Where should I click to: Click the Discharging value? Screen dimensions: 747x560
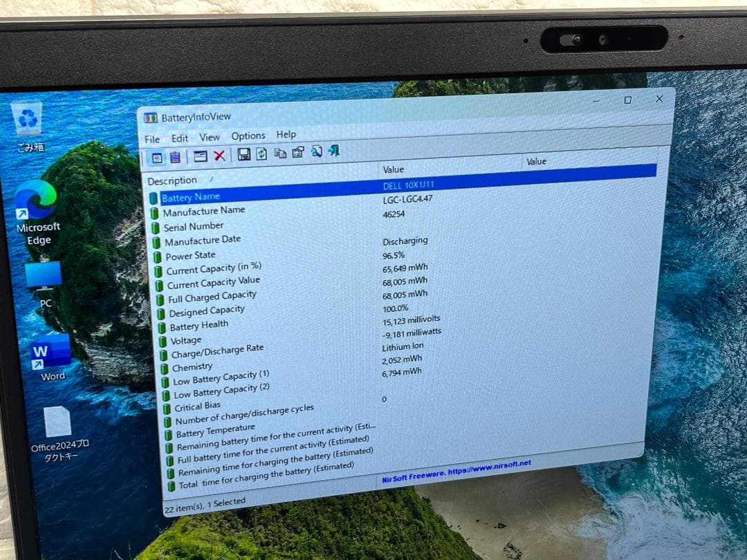pos(405,241)
